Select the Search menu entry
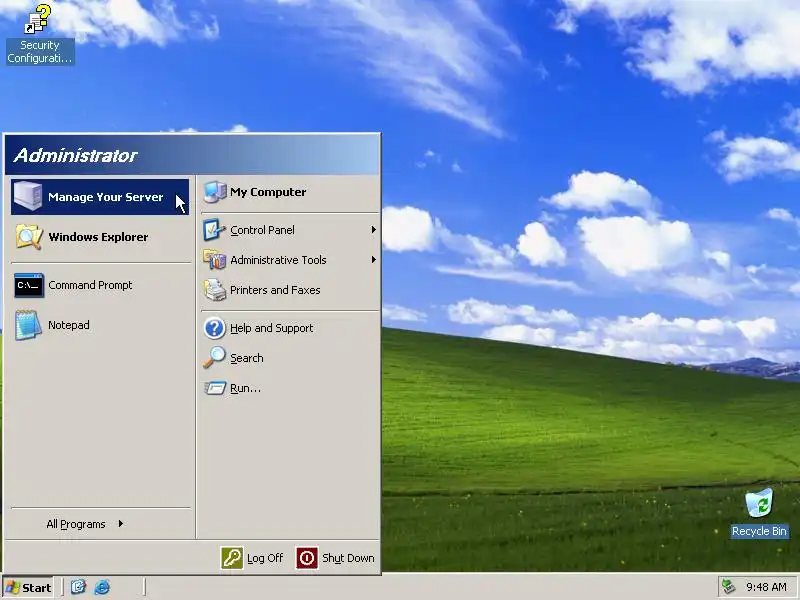Viewport: 800px width, 600px height. tap(290, 358)
